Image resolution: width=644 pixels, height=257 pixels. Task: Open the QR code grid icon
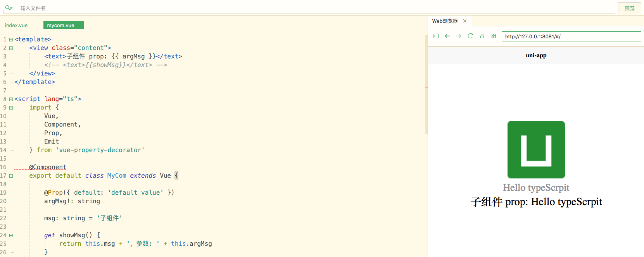(494, 36)
